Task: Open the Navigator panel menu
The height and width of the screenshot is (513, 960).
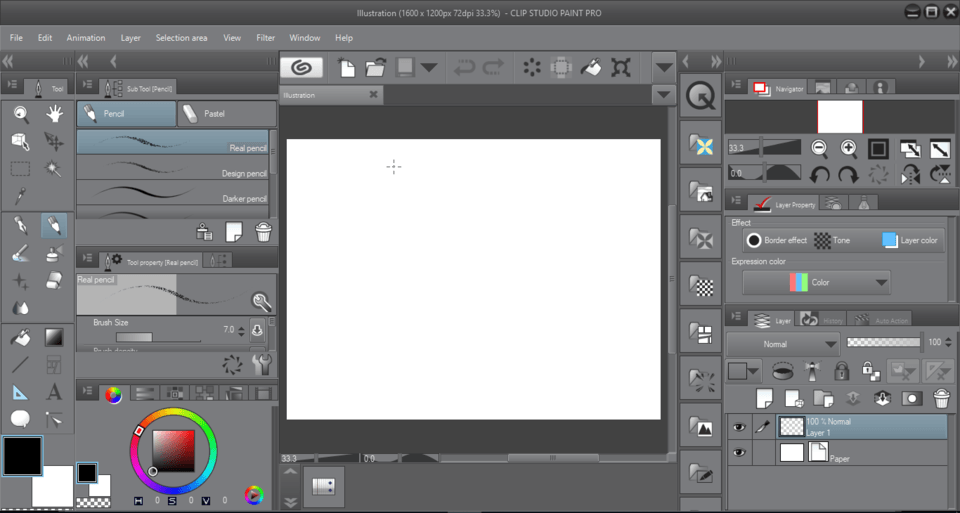Action: [x=737, y=84]
